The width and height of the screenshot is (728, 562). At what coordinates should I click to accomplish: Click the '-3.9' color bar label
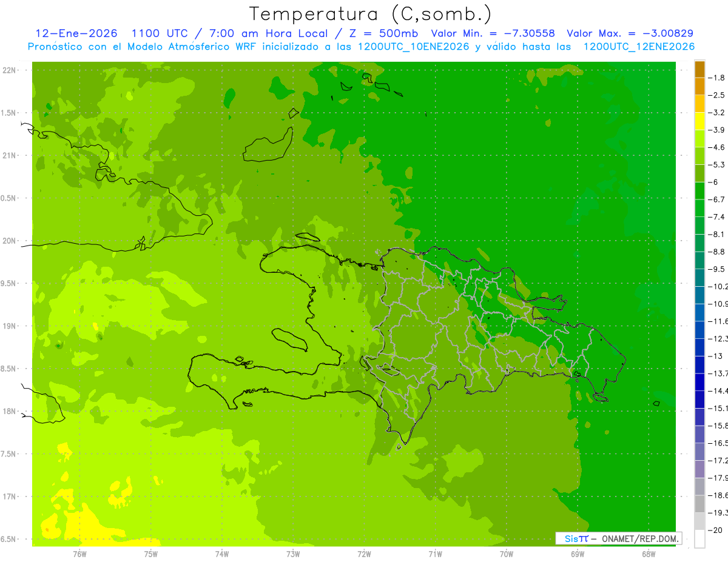717,130
